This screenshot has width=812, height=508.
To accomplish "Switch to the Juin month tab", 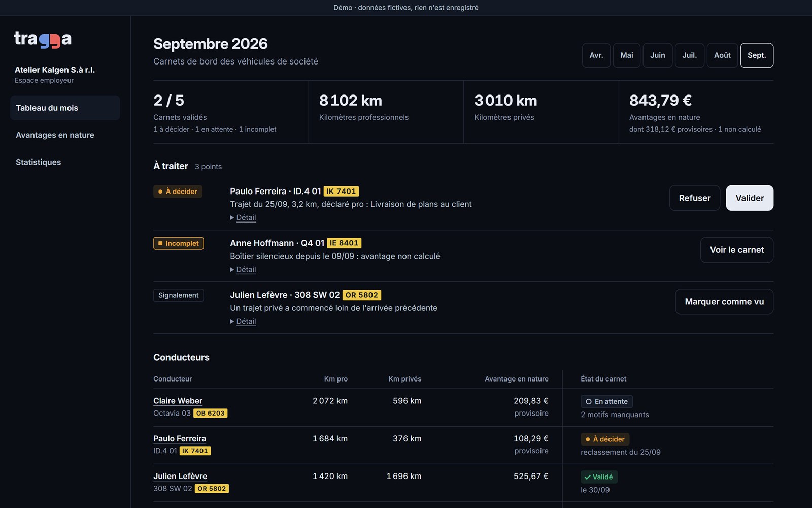I will coord(658,55).
